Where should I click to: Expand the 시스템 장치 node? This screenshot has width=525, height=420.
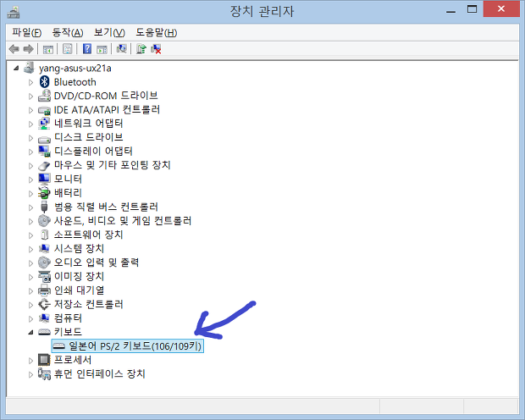click(30, 249)
